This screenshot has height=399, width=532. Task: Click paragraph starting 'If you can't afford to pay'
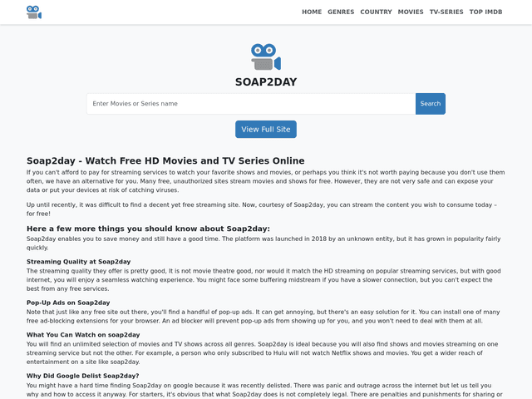(x=266, y=181)
